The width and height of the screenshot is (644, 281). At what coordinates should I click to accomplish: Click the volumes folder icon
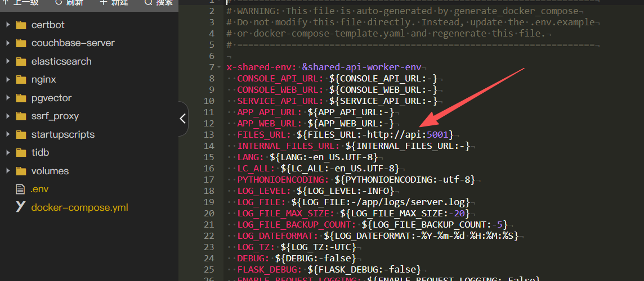[x=21, y=171]
